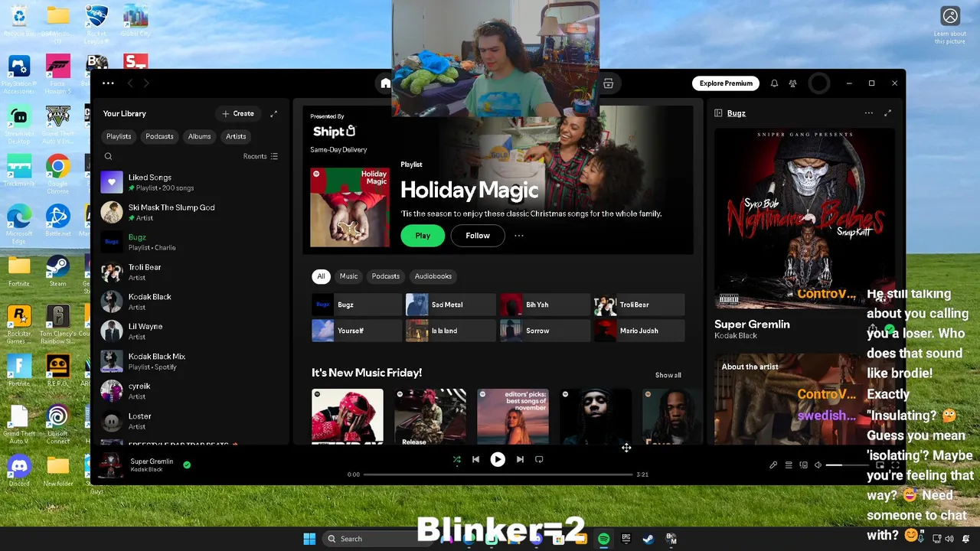
Task: Open the Browse icon beside the search bar
Action: pyautogui.click(x=609, y=83)
